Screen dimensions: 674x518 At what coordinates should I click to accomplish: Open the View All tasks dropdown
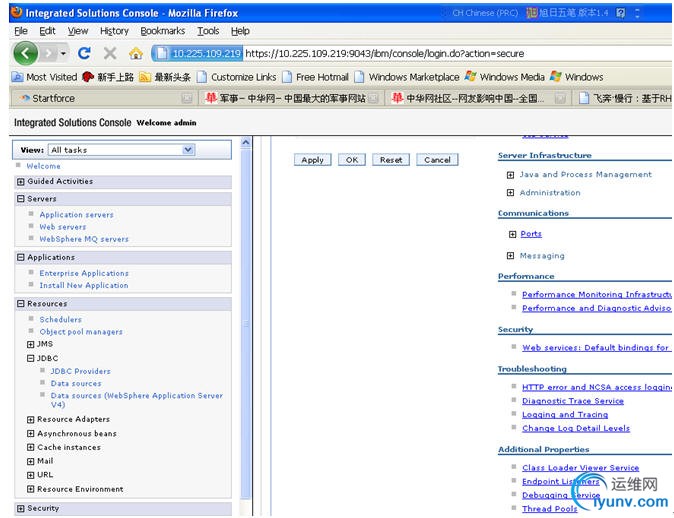tap(122, 150)
